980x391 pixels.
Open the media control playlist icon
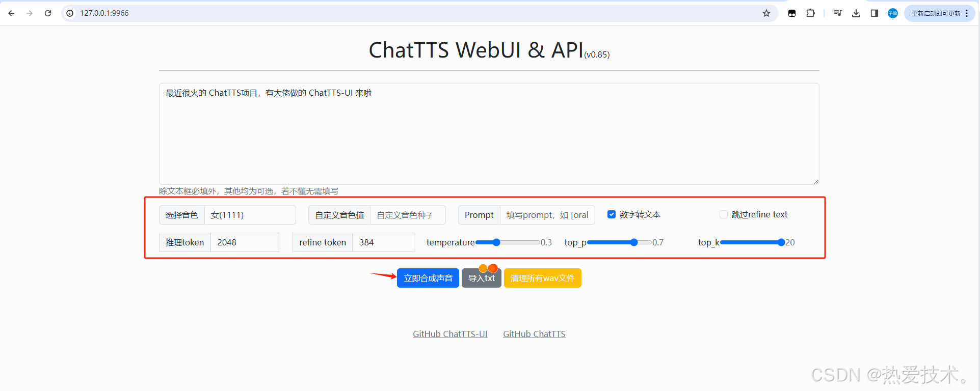(838, 13)
